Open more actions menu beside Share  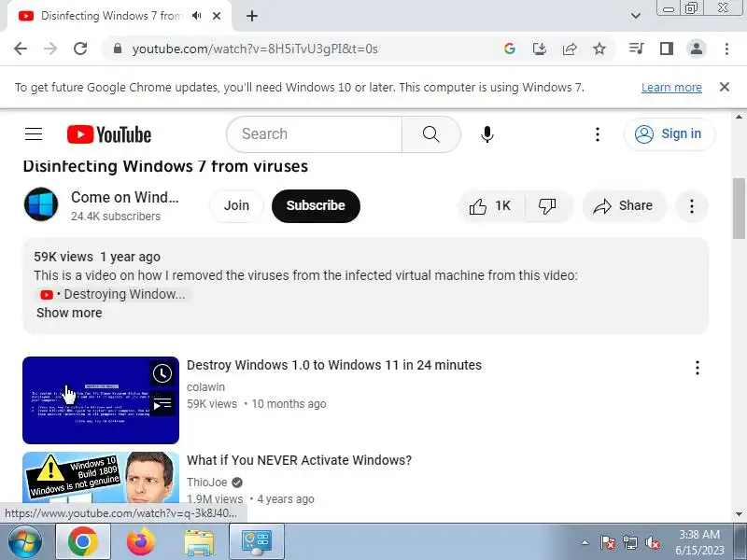tap(692, 205)
